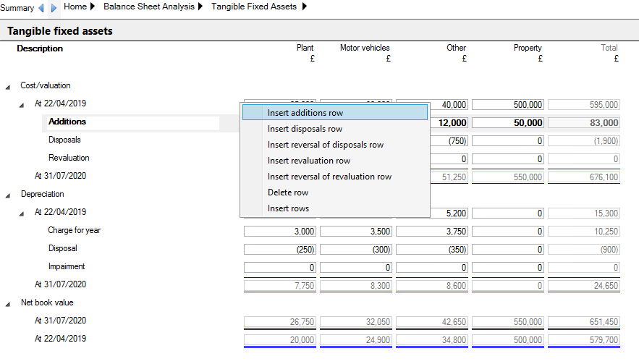Collapse the depreciation At 22/04/2019 group
The width and height of the screenshot is (639, 364).
tap(21, 213)
